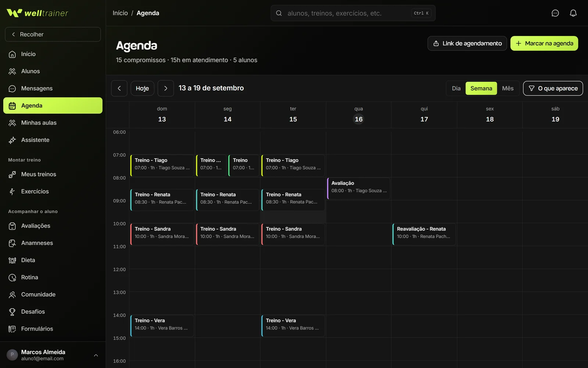Switch calendar to Mês view
588x368 pixels.
coord(508,88)
